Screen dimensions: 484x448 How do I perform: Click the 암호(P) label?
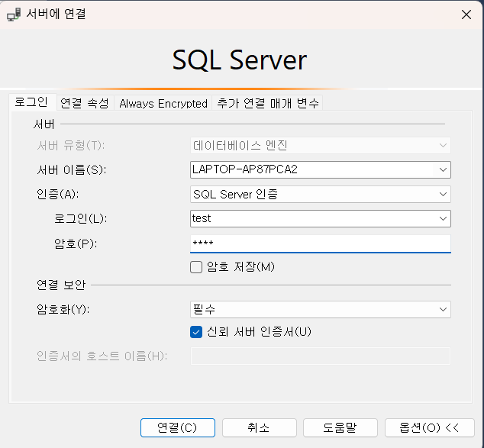click(76, 243)
